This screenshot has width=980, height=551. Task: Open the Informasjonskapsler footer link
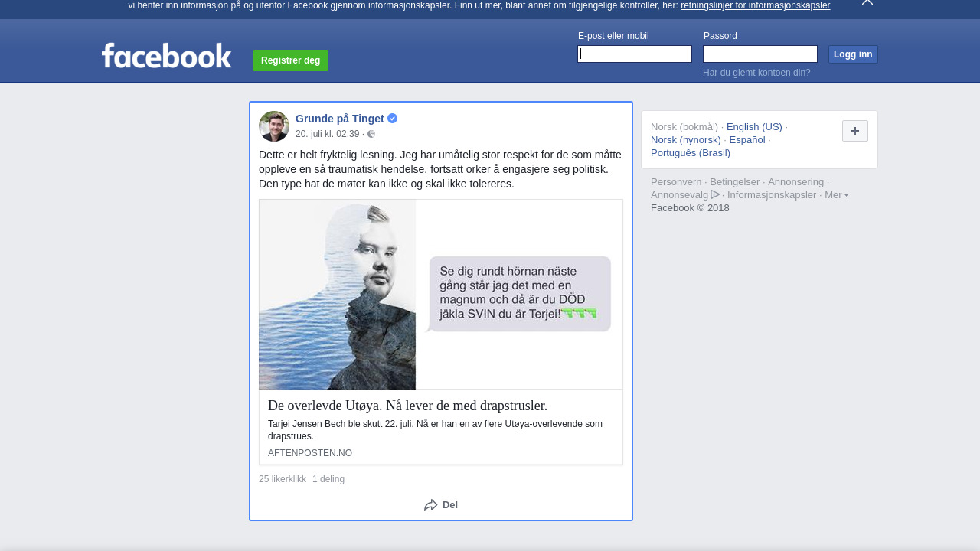click(772, 195)
